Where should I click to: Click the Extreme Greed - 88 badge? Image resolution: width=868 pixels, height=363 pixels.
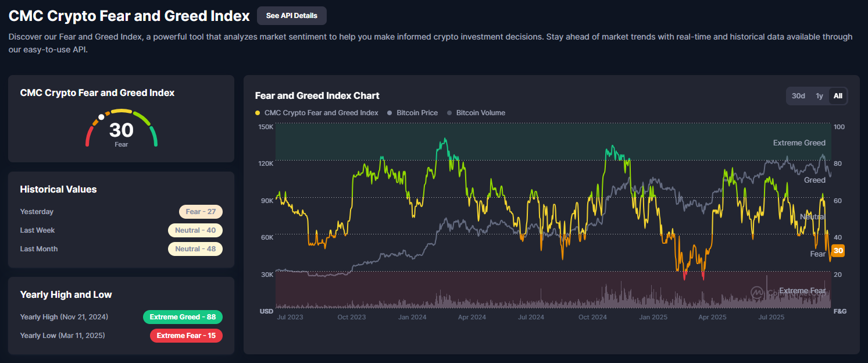pyautogui.click(x=183, y=317)
